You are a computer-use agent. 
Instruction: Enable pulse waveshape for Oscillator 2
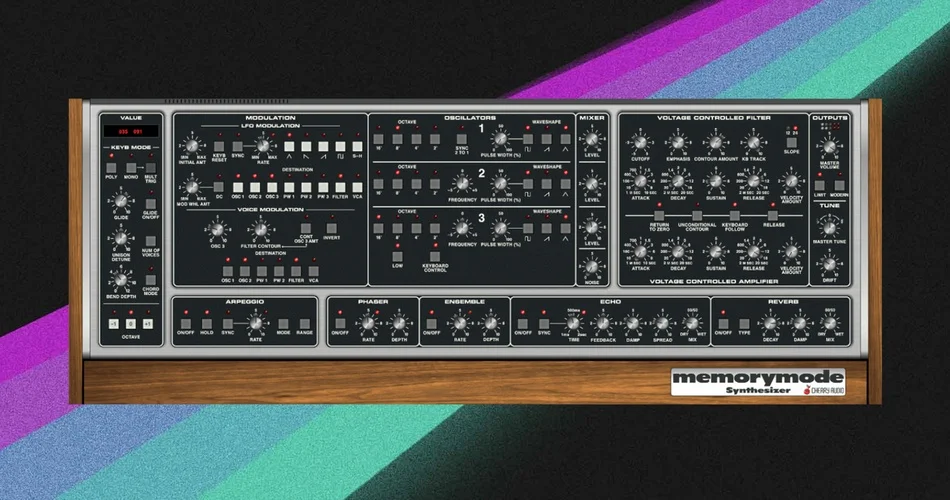[x=528, y=184]
